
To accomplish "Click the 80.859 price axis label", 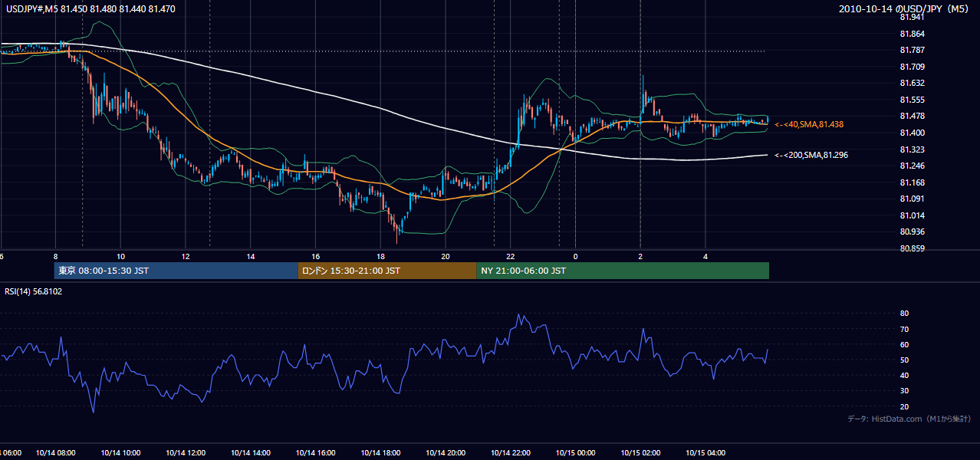I will (912, 248).
